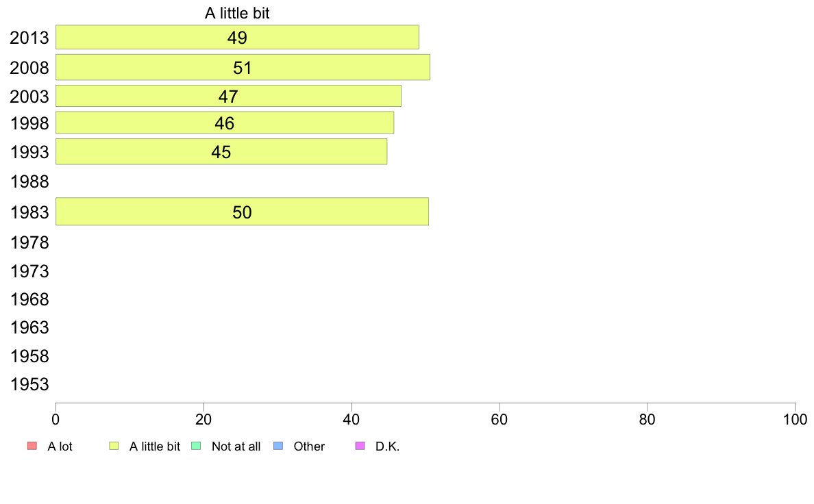
Task: Click the 1968 year axis label
Action: point(29,299)
